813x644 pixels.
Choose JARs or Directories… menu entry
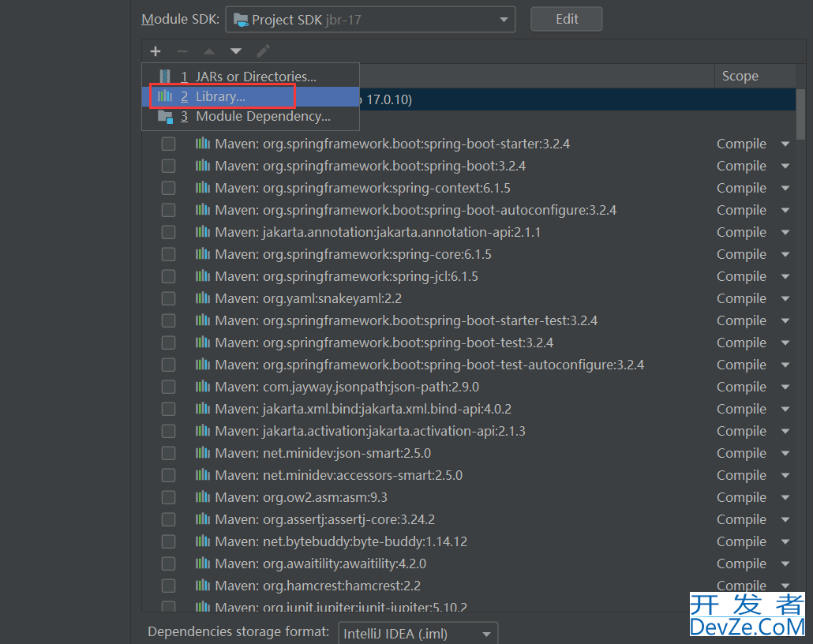pyautogui.click(x=250, y=77)
